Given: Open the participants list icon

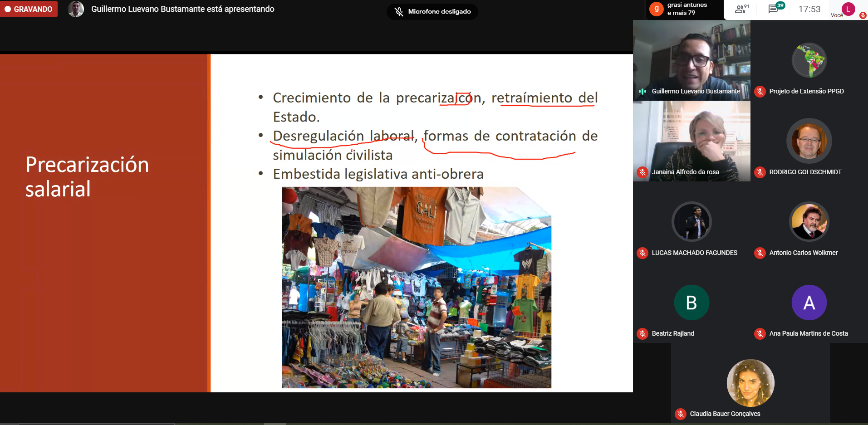Looking at the screenshot, I should (741, 9).
